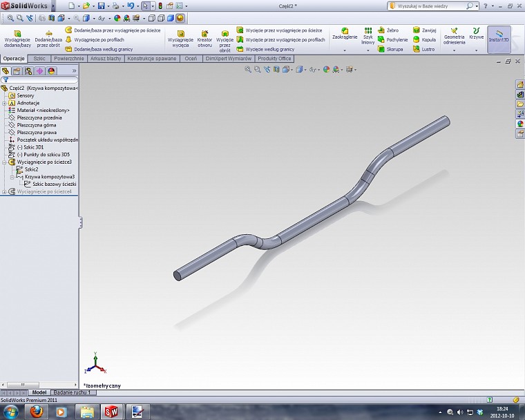The height and width of the screenshot is (420, 525).
Task: Click Wycięcie przez wyciągnięcie po ścieżce
Action: point(279,30)
